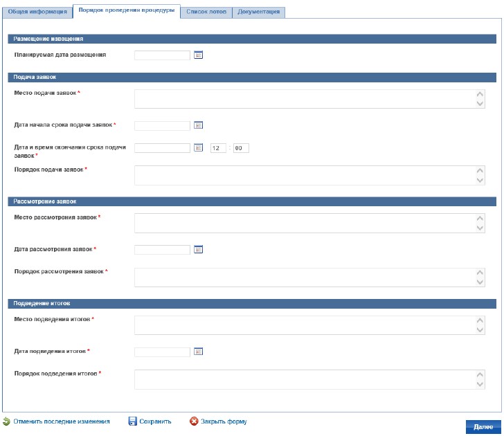The height and width of the screenshot is (436, 504).
Task: Click the minutes field showing 00
Action: point(240,147)
